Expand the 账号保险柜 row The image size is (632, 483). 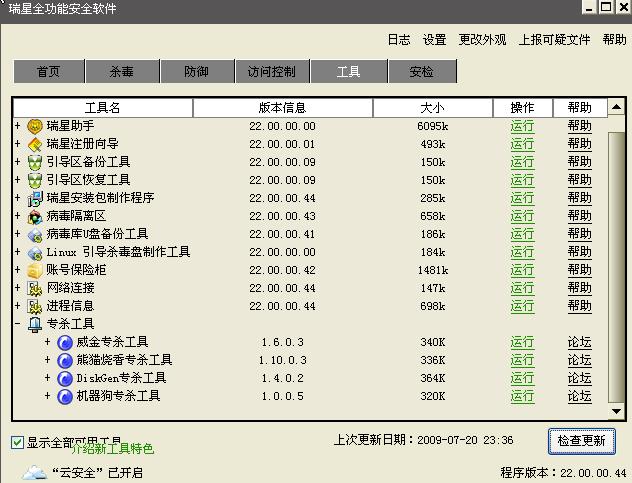17,269
